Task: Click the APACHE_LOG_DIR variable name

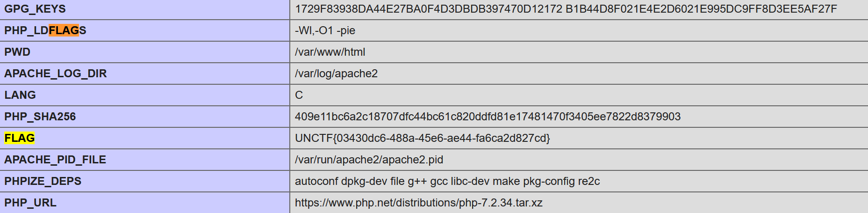Action: click(56, 73)
